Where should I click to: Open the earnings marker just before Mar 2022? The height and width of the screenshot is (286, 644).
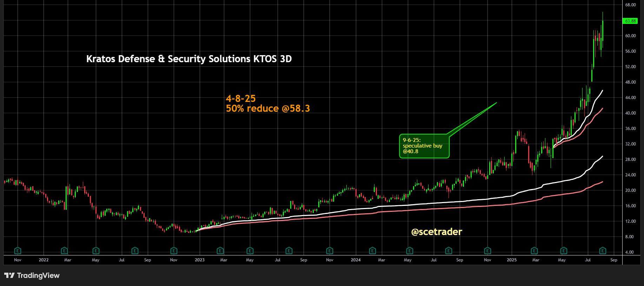[64, 251]
